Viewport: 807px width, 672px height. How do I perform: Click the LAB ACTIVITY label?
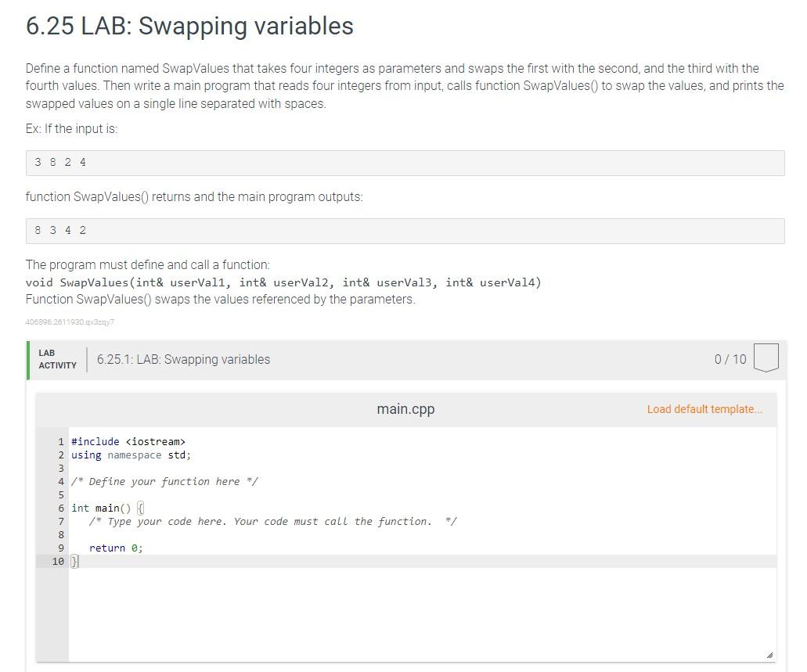click(x=57, y=359)
